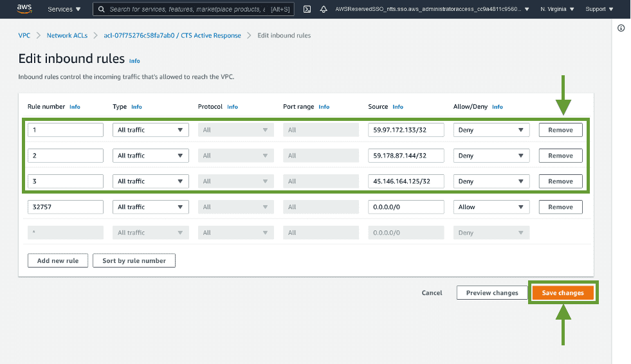
Task: Open Type dropdown for rule 2
Action: pyautogui.click(x=151, y=156)
